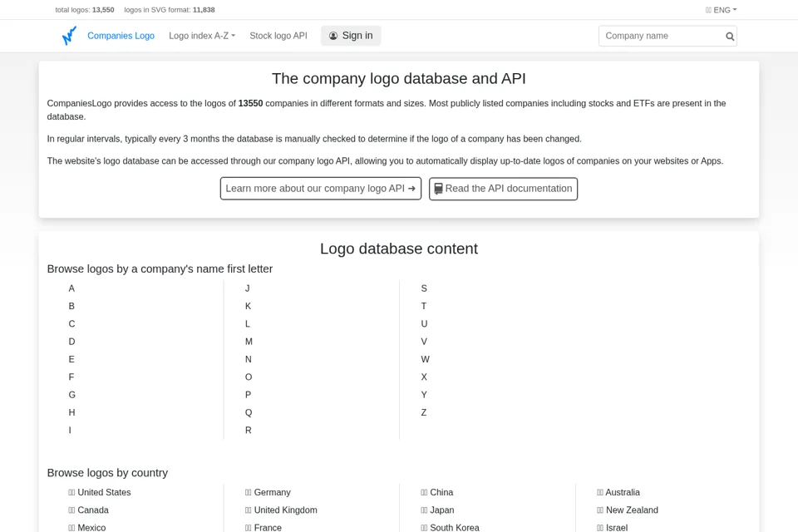Open Japan country logos
The height and width of the screenshot is (532, 798).
point(437,510)
